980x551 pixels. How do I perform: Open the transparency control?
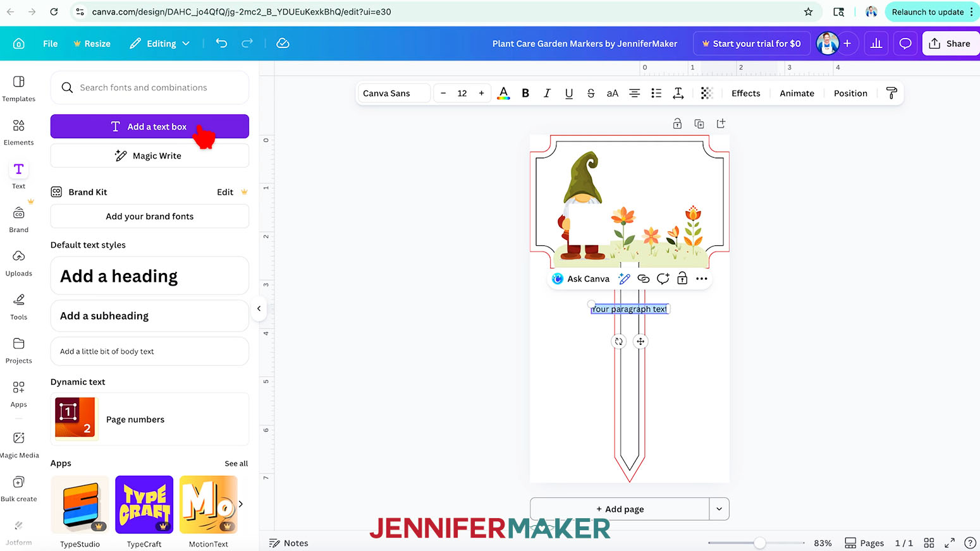706,94
